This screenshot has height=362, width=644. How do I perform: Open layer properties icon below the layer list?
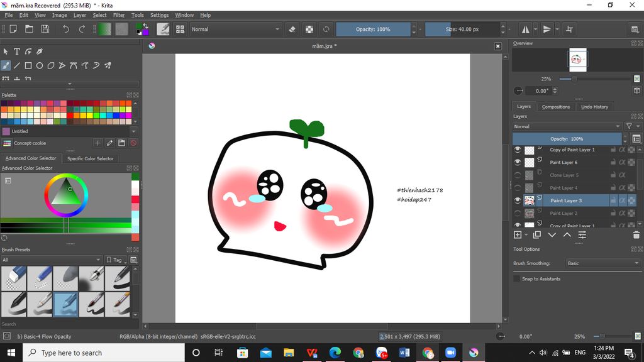[x=582, y=235]
